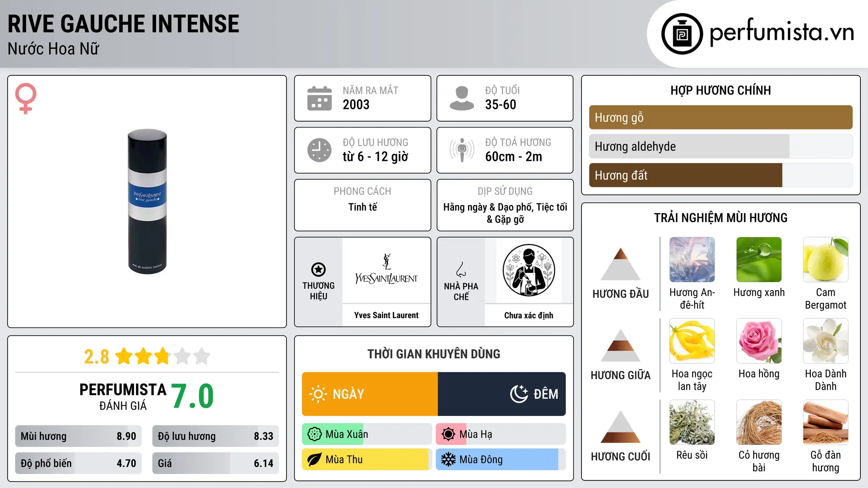Click the Hương cuối pyramid icon

(x=620, y=426)
